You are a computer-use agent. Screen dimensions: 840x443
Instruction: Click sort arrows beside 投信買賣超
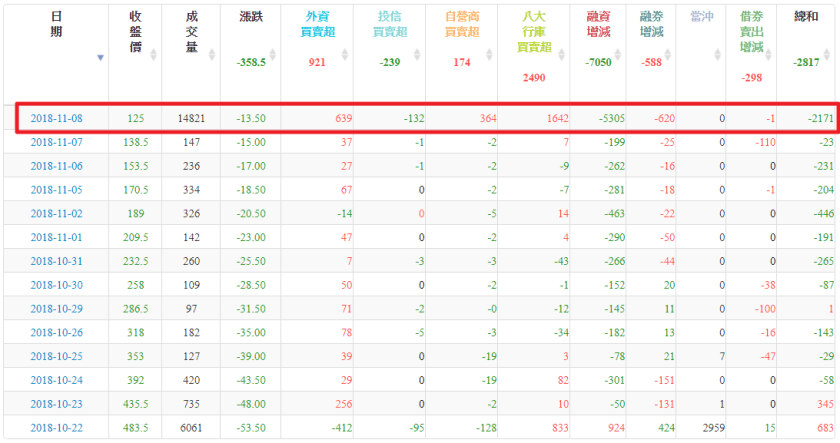pyautogui.click(x=415, y=55)
